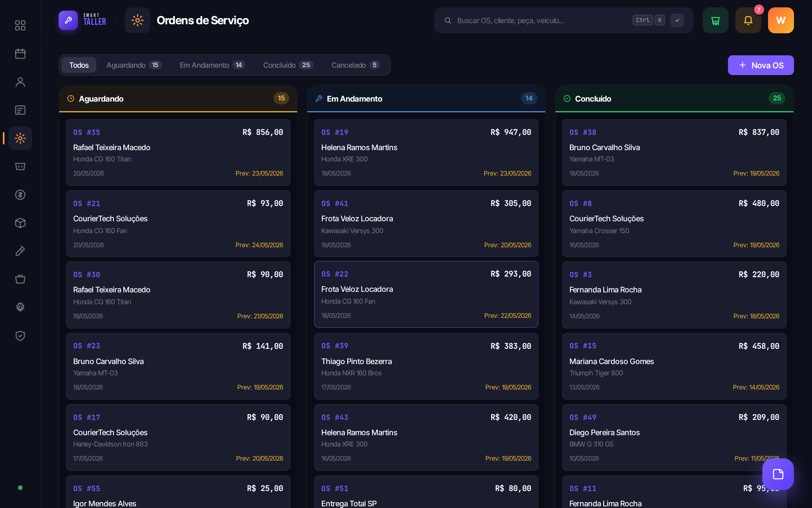Open OS #30 Honda CG 160 Titan card

coord(178,295)
